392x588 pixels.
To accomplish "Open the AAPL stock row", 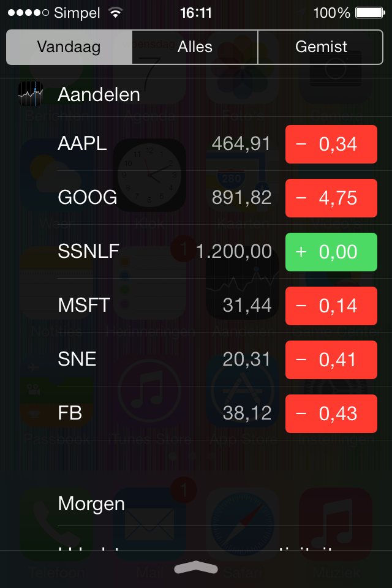I will pyautogui.click(x=217, y=144).
